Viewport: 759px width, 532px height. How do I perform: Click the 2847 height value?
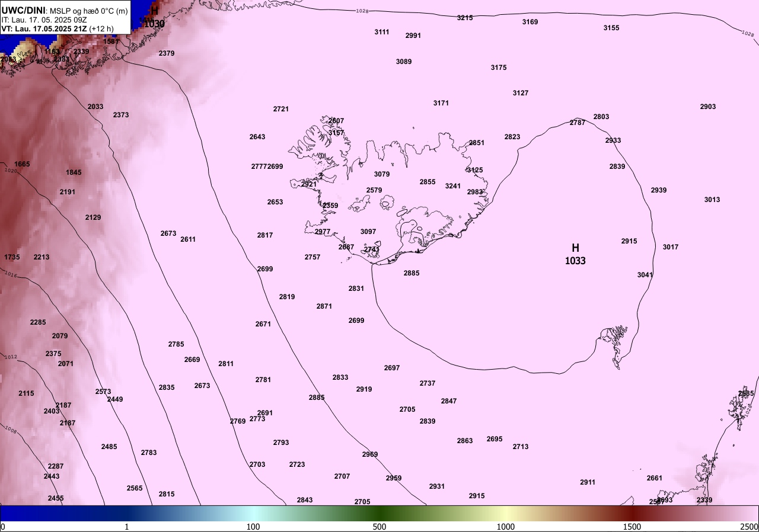click(x=449, y=401)
